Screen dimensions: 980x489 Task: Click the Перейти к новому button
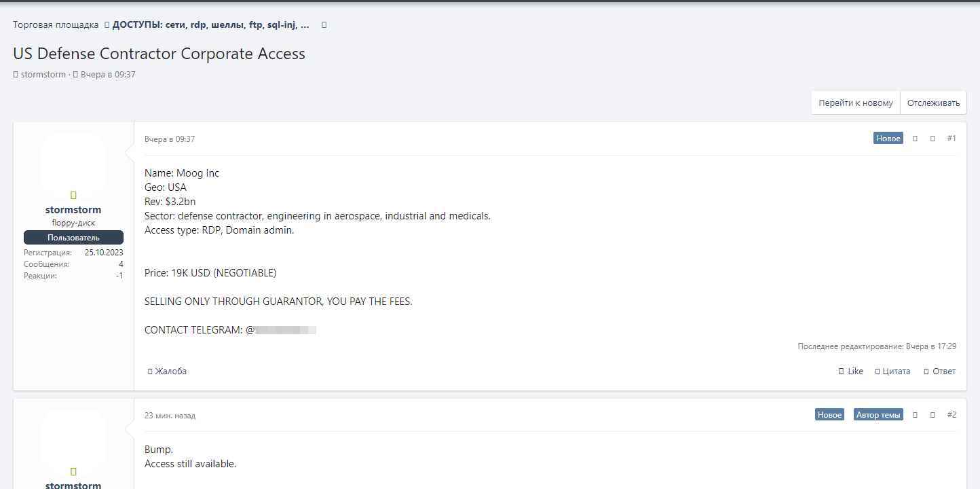(856, 103)
